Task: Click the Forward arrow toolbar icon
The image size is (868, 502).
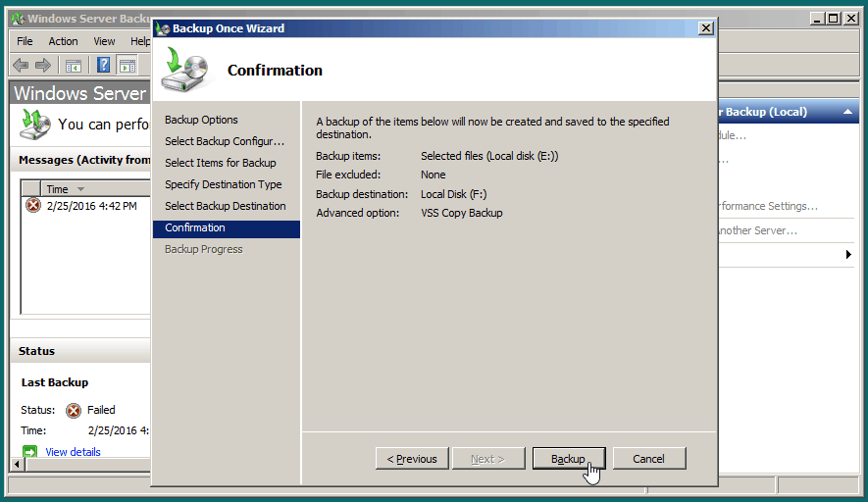Action: pyautogui.click(x=43, y=66)
